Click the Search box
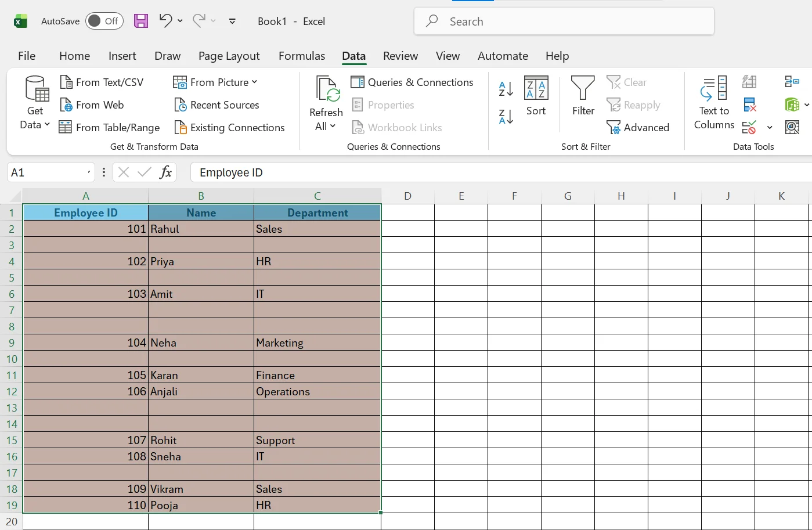This screenshot has width=812, height=530. click(564, 21)
